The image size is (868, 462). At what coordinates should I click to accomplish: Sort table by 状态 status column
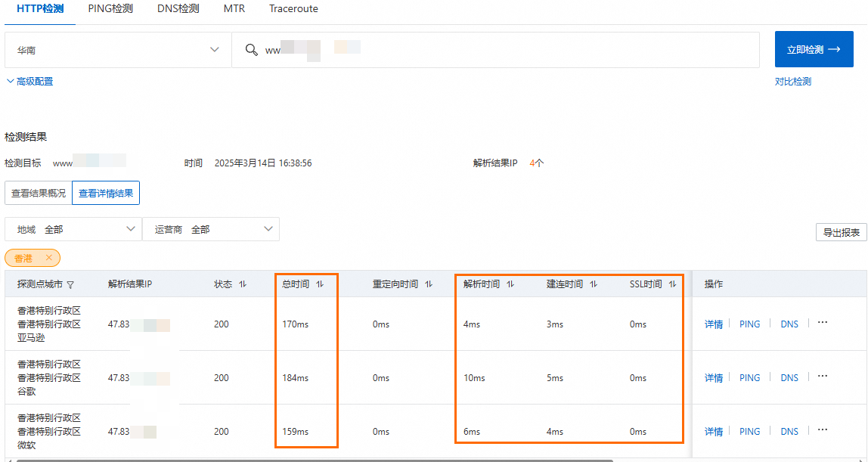pyautogui.click(x=242, y=284)
